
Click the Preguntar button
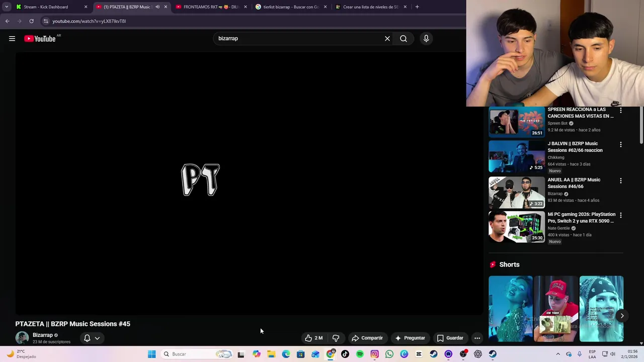point(410,338)
